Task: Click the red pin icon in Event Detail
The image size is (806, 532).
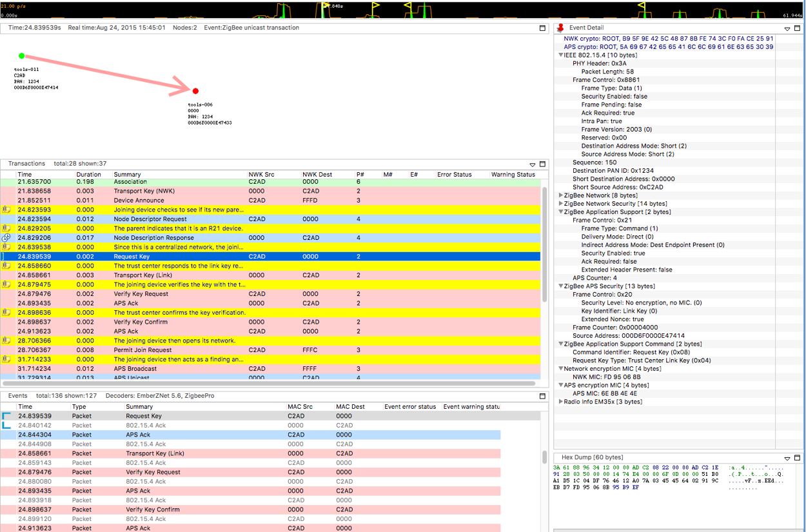Action: pyautogui.click(x=560, y=28)
